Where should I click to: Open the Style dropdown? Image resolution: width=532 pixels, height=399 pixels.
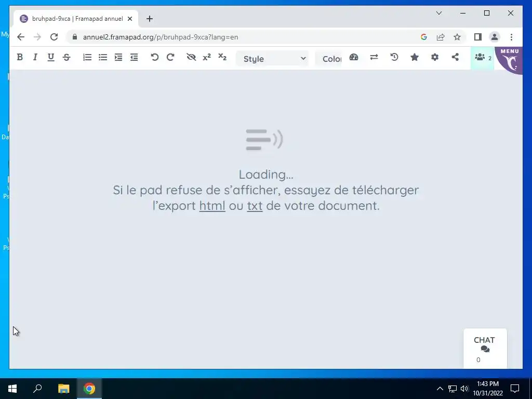pos(272,59)
